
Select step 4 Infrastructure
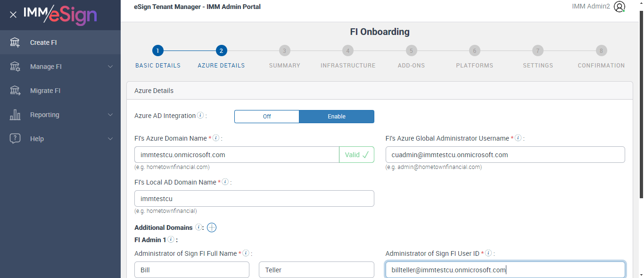[348, 51]
